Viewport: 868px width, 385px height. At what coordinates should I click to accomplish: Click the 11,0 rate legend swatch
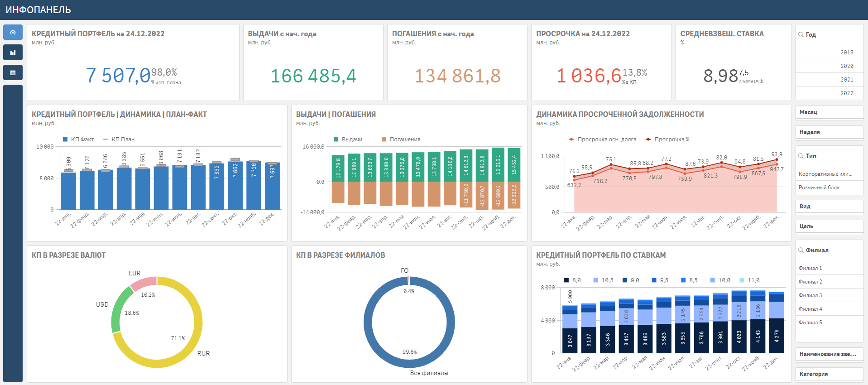tap(742, 280)
